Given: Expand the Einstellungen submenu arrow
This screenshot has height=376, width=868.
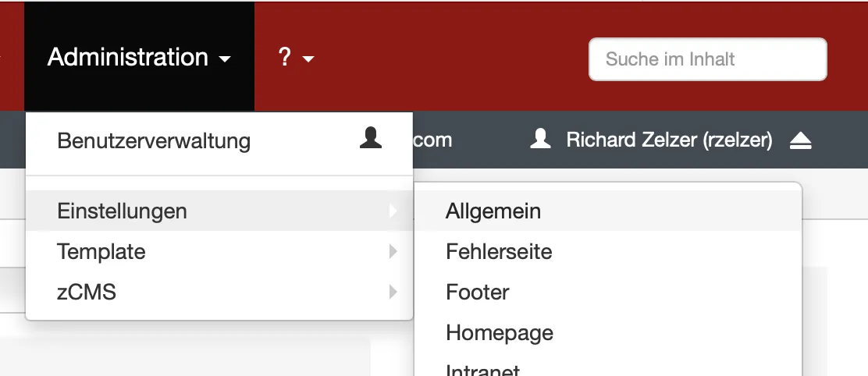Looking at the screenshot, I should [x=393, y=211].
